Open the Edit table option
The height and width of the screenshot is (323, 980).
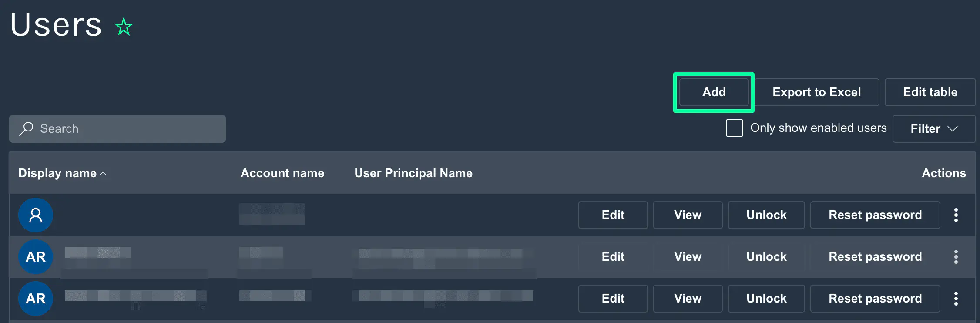[930, 92]
